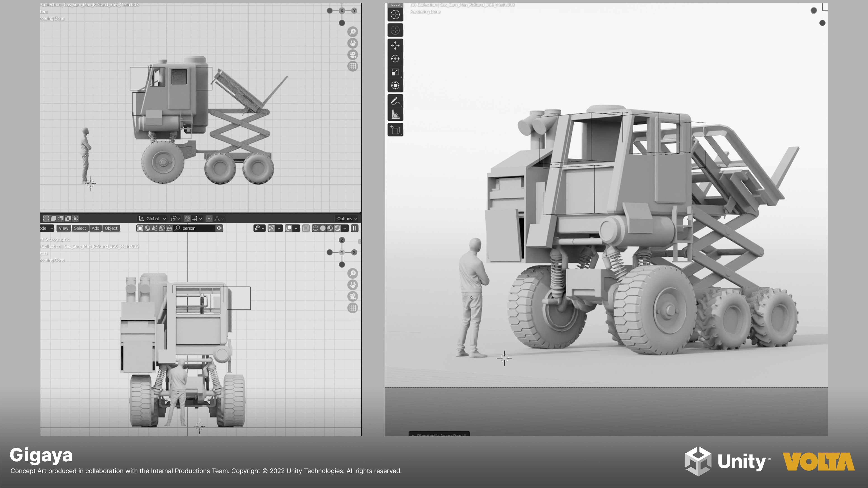The width and height of the screenshot is (868, 488).
Task: Open the overlays options dropdown arrow
Action: pyautogui.click(x=296, y=228)
